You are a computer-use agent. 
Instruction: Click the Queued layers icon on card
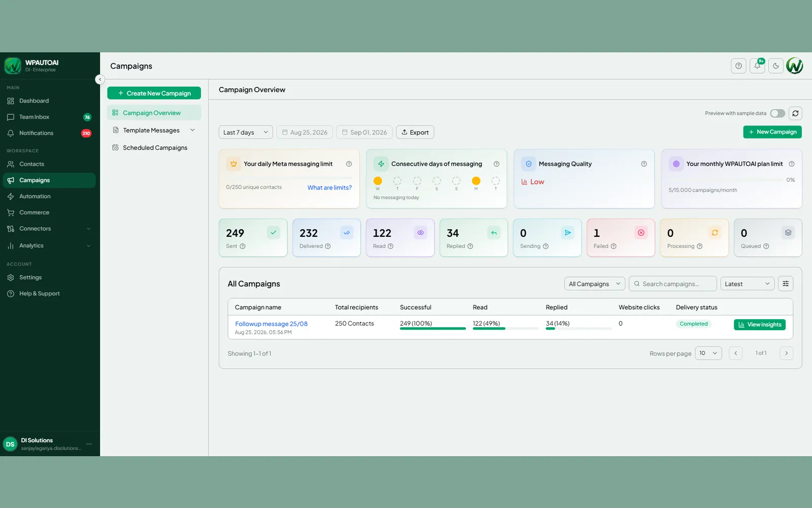point(788,233)
